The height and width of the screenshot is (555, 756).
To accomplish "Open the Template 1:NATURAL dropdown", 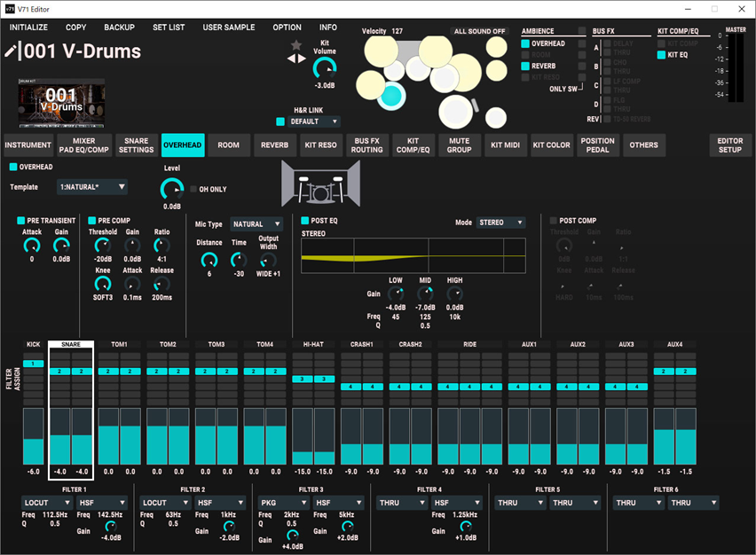I will pyautogui.click(x=92, y=187).
